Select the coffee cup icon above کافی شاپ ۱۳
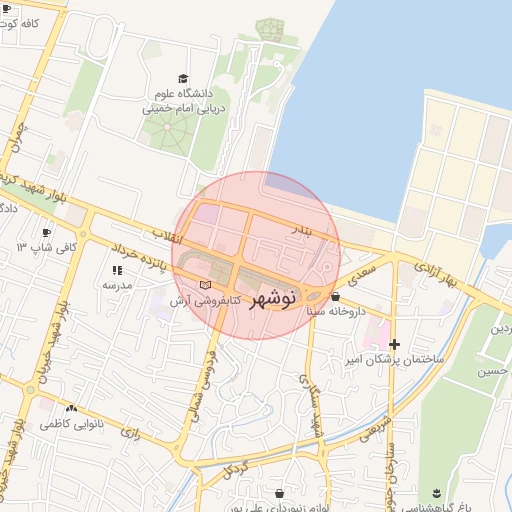 point(46,232)
